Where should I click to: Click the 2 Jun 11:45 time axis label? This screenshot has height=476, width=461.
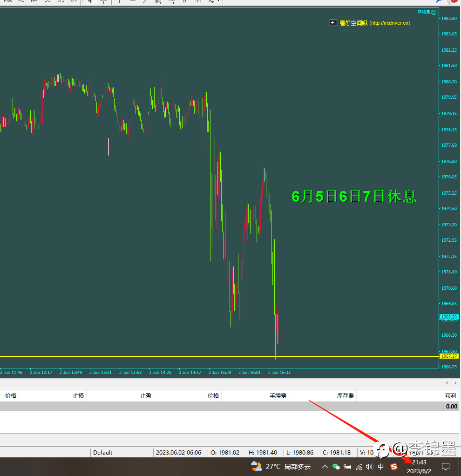pyautogui.click(x=11, y=372)
